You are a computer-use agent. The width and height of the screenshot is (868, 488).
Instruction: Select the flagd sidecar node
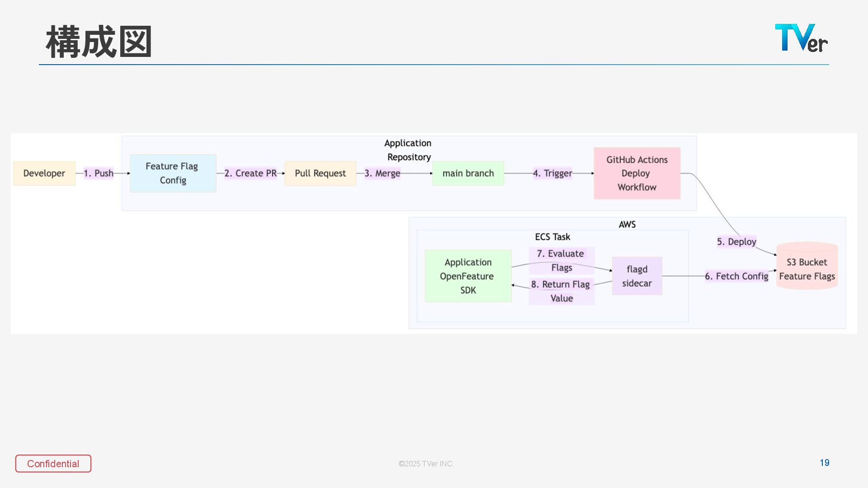tap(637, 276)
